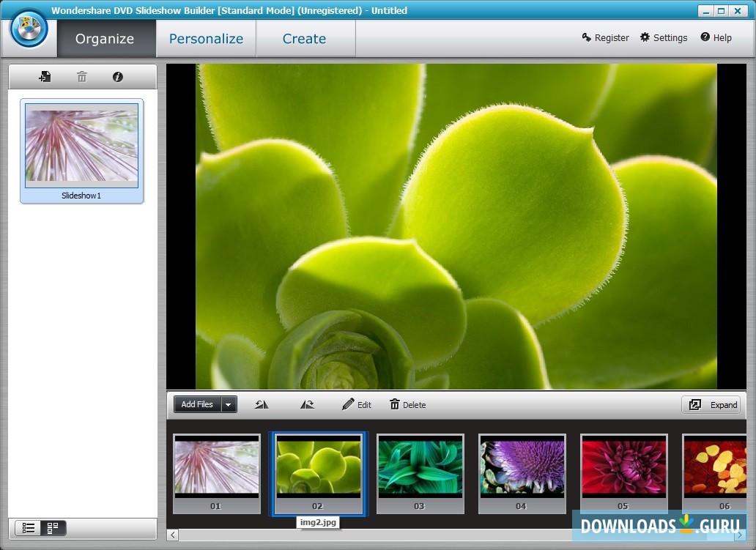Delete the selected photo from the slideshow
The width and height of the screenshot is (756, 550).
(x=407, y=404)
